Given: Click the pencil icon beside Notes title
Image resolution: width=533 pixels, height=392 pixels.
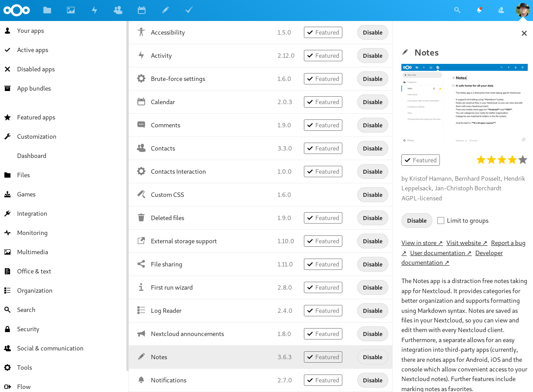Looking at the screenshot, I should click(405, 52).
